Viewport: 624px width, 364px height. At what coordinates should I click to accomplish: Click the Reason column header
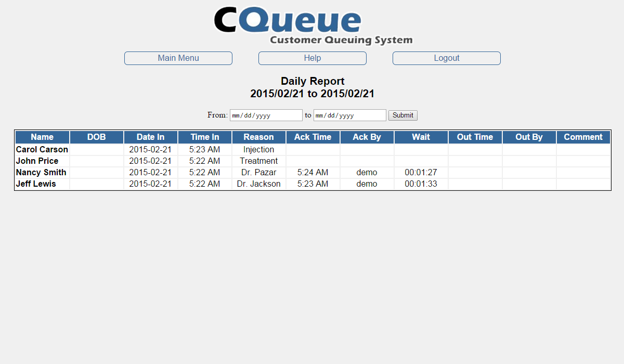pyautogui.click(x=258, y=137)
